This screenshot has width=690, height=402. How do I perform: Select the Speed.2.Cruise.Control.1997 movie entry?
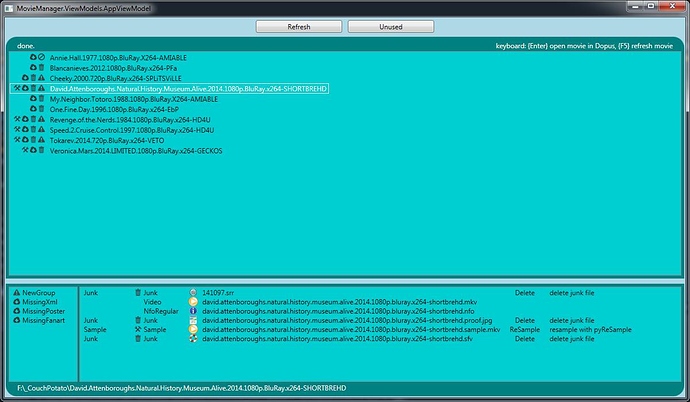tap(132, 130)
